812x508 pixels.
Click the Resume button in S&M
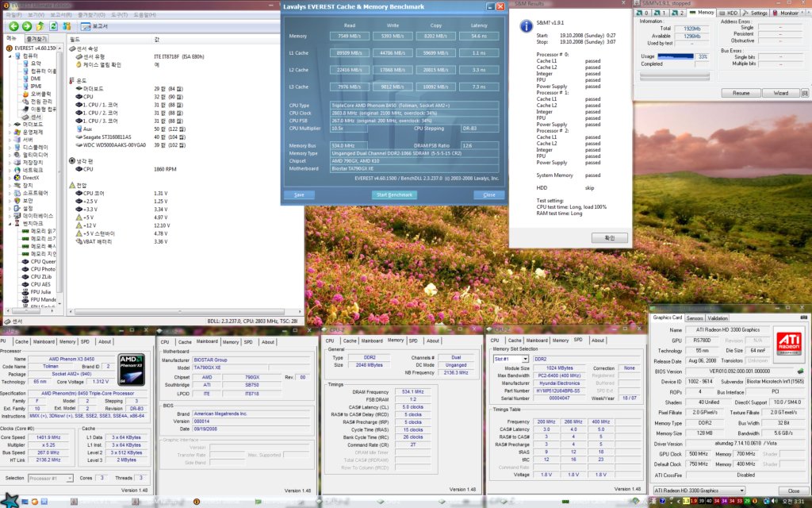pos(741,94)
